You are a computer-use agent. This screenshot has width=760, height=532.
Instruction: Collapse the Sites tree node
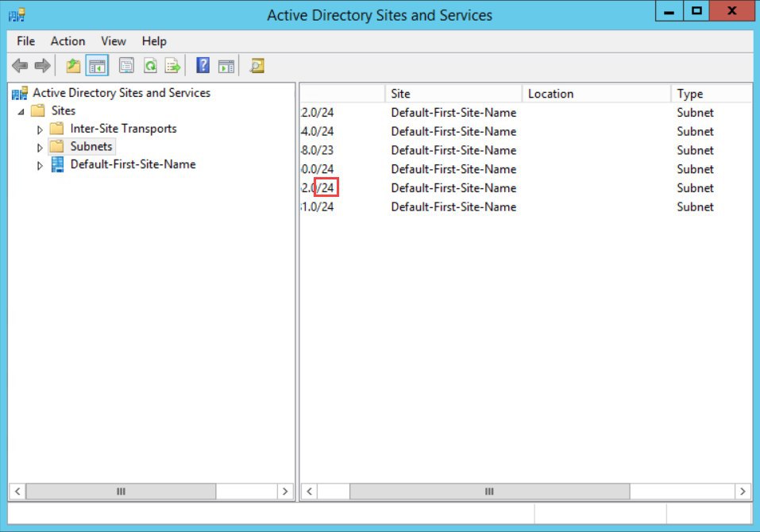click(21, 112)
